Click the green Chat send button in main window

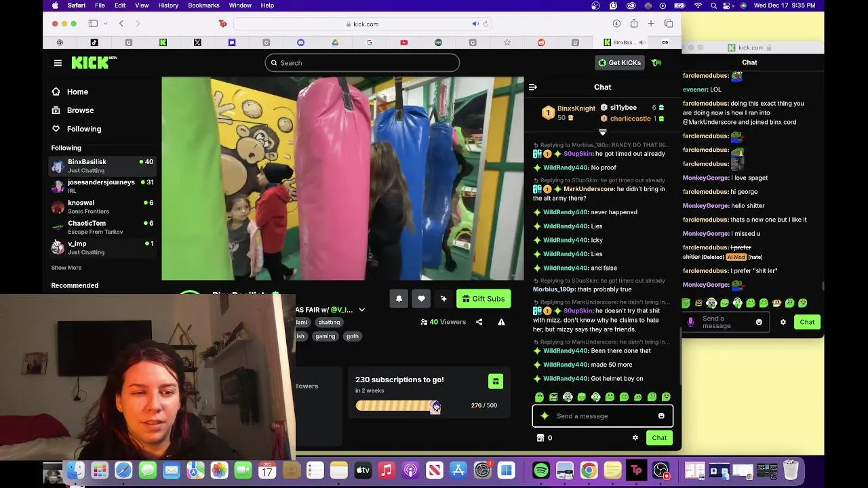[x=659, y=438]
